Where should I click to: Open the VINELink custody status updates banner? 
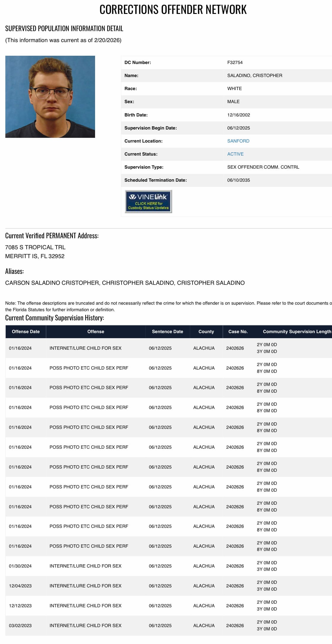coord(148,202)
